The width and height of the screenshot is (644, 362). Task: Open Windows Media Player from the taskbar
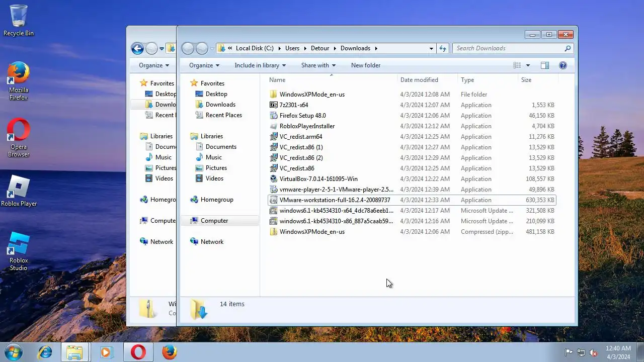click(106, 352)
